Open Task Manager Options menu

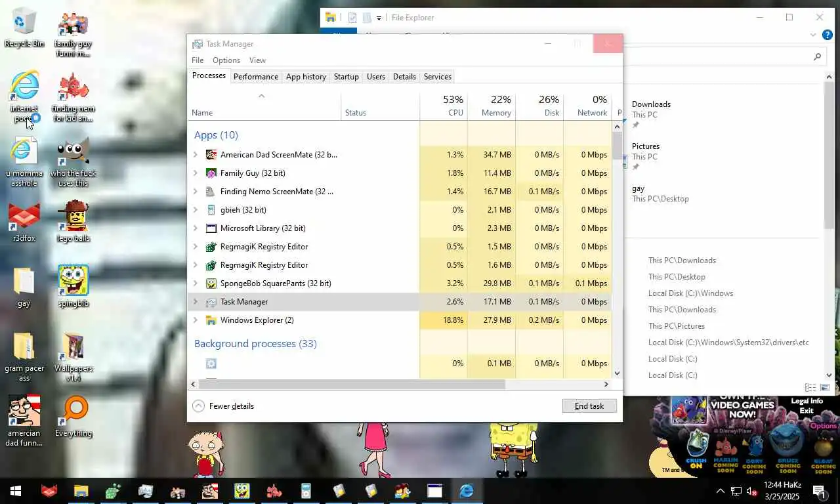point(226,60)
